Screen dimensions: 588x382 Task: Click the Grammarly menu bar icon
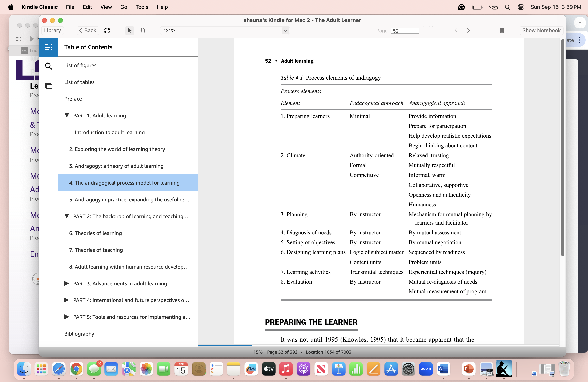point(461,7)
